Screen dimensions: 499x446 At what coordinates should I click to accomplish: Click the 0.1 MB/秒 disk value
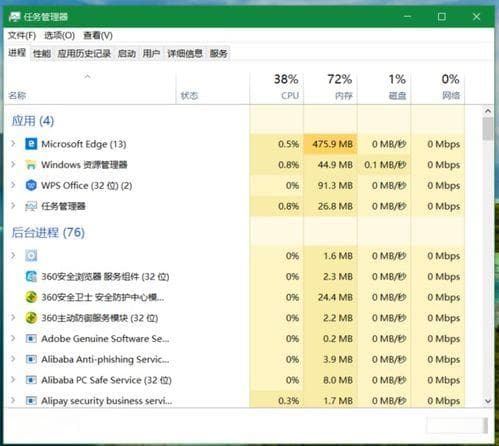pyautogui.click(x=385, y=165)
